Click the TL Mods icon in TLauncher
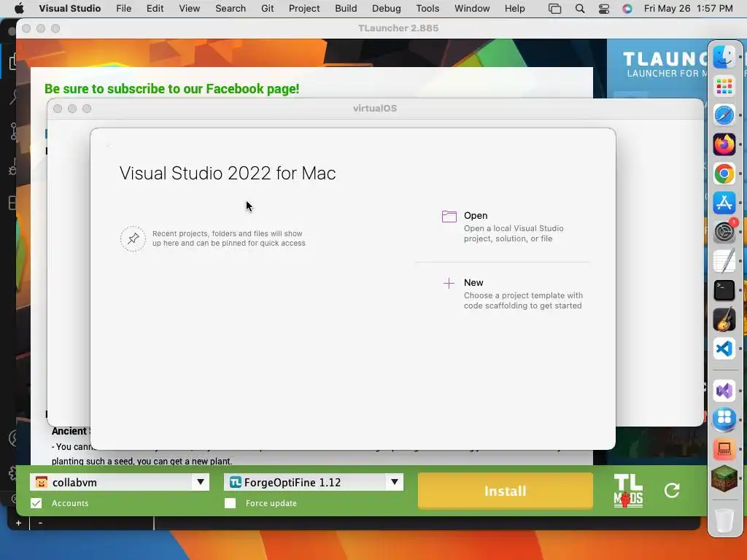 coord(628,491)
